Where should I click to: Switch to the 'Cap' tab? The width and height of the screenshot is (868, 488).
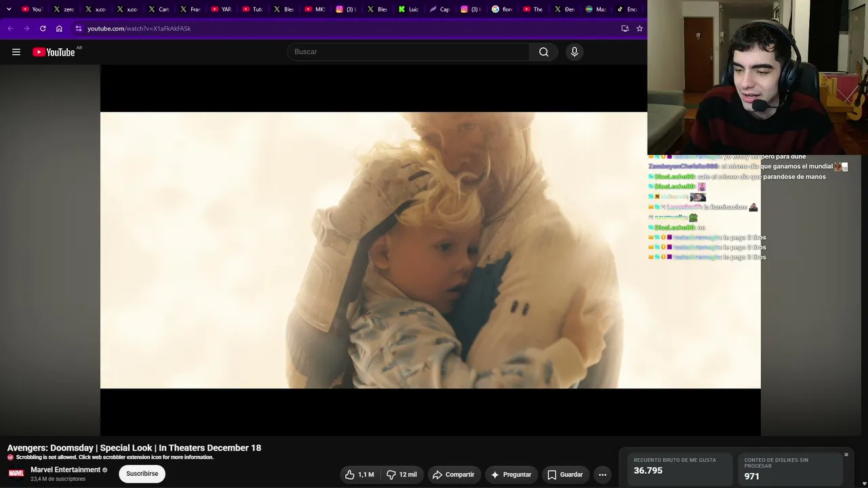(x=440, y=9)
